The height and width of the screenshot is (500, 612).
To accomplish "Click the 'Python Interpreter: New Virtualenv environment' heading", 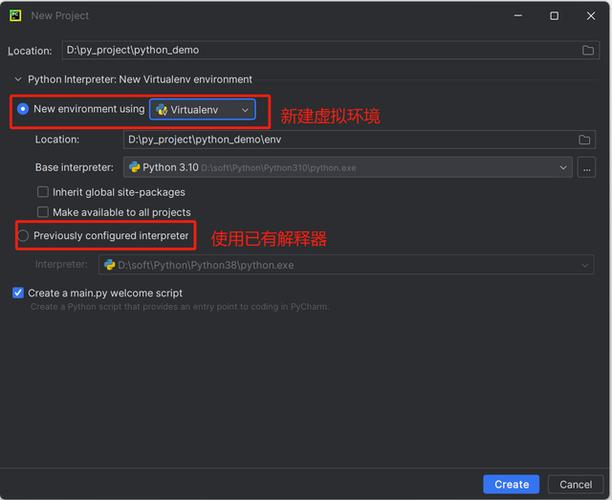I will pyautogui.click(x=140, y=79).
